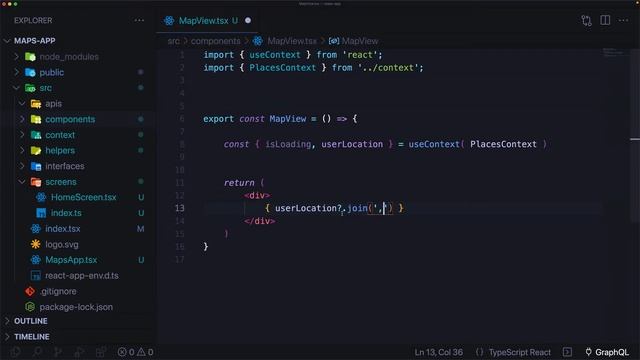Click 'PlacesContext' in the import line
This screenshot has height=360, width=640.
click(282, 68)
